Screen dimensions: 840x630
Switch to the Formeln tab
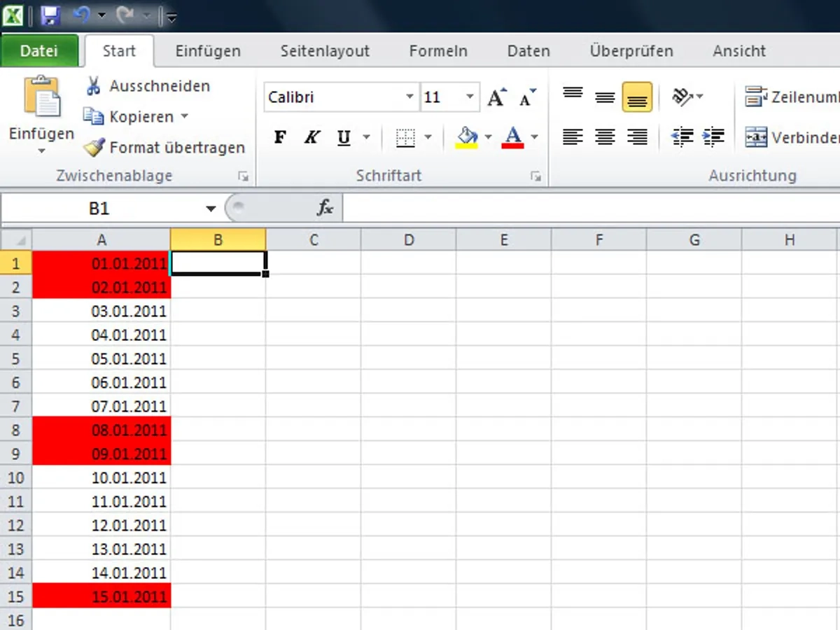pyautogui.click(x=438, y=51)
